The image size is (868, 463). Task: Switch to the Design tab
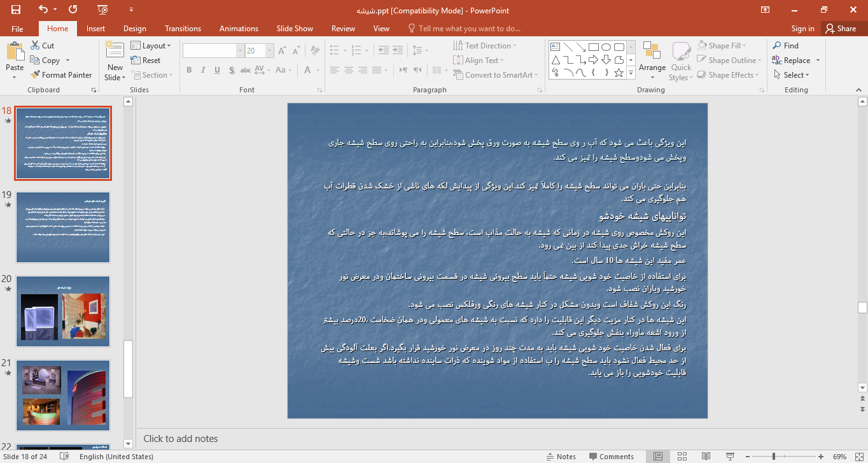[x=134, y=29]
